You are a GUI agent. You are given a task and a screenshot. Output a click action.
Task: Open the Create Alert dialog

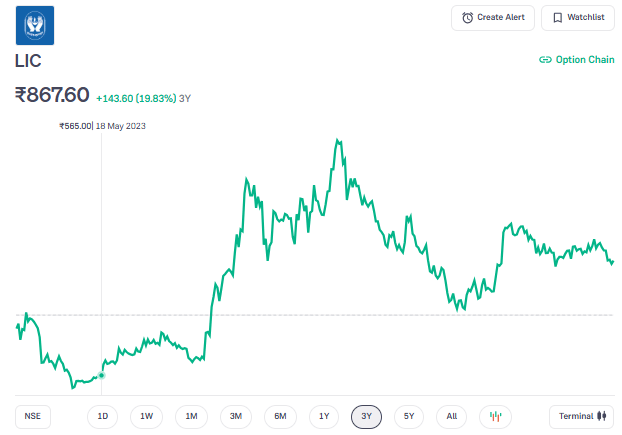[492, 18]
